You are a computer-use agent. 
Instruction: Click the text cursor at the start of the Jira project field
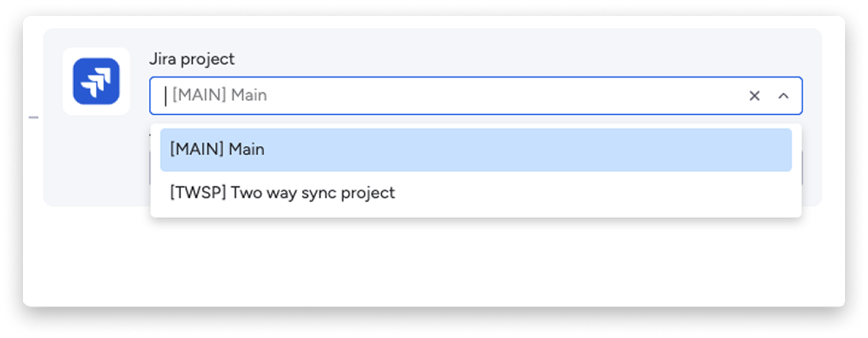[x=165, y=96]
